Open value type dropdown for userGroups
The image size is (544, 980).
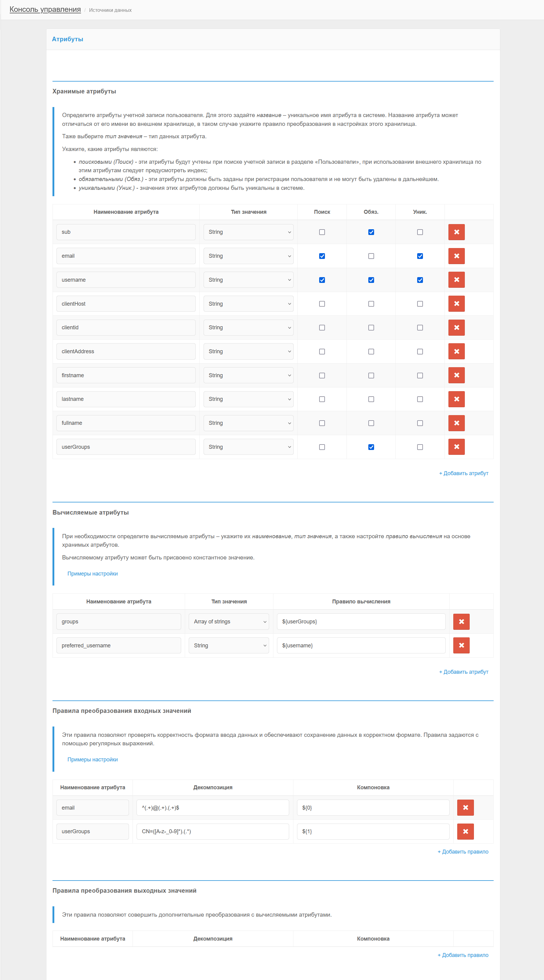pyautogui.click(x=248, y=447)
